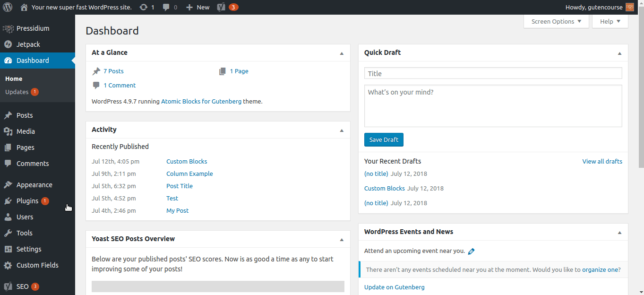Collapse WordPress Events and News panel
Viewport: 644px width, 295px height.
[x=619, y=233]
